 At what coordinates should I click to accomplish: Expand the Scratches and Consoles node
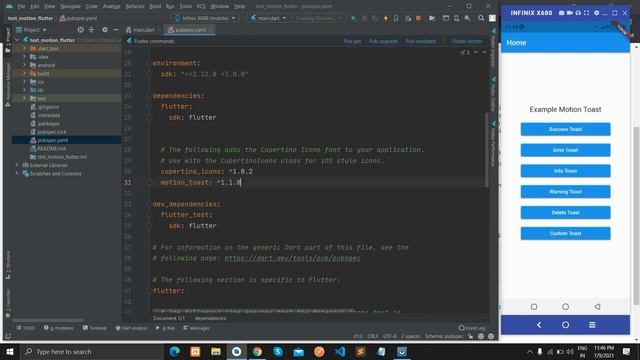(17, 173)
